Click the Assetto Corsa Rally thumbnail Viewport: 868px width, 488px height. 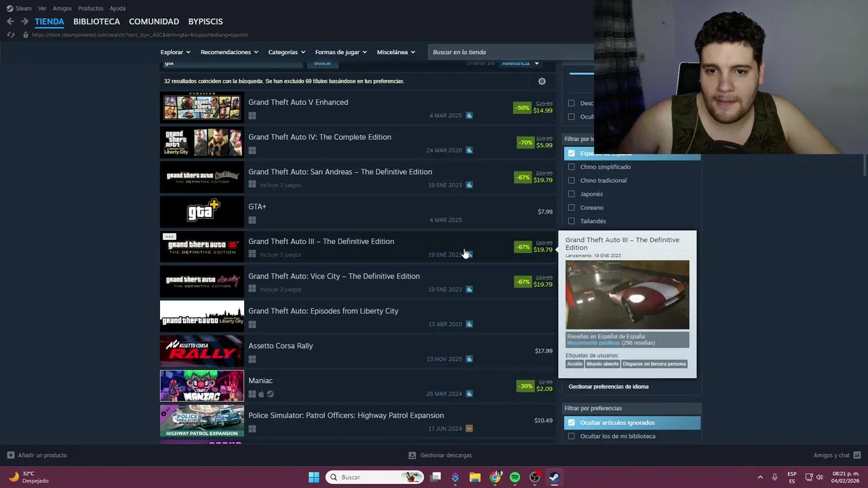tap(202, 351)
